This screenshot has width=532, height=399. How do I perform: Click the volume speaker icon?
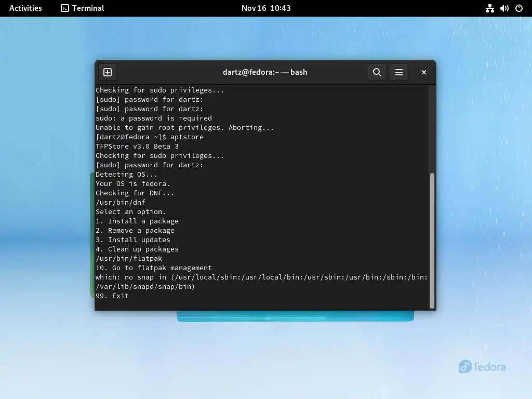[x=504, y=8]
